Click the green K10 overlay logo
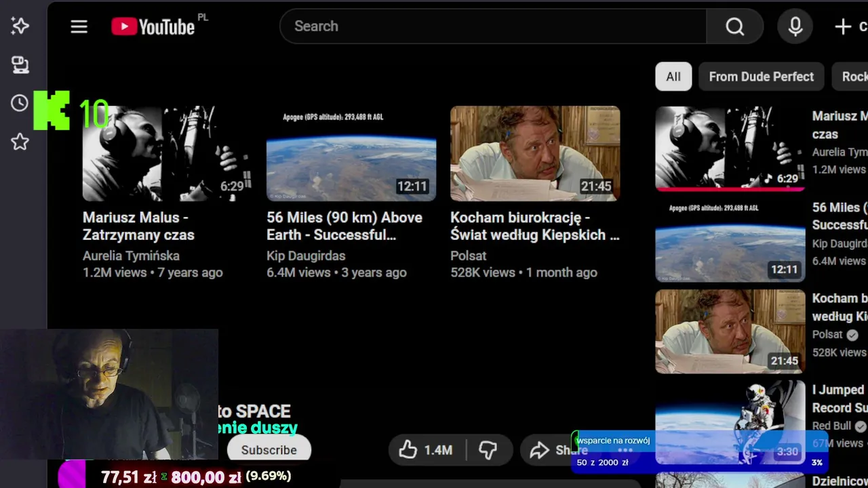Image resolution: width=868 pixels, height=488 pixels. coord(71,111)
